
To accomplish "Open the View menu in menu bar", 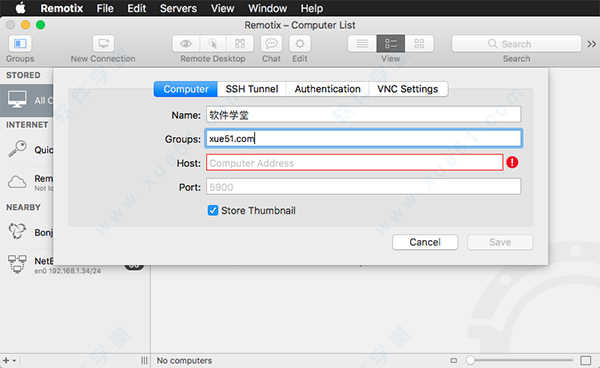I will tap(222, 8).
